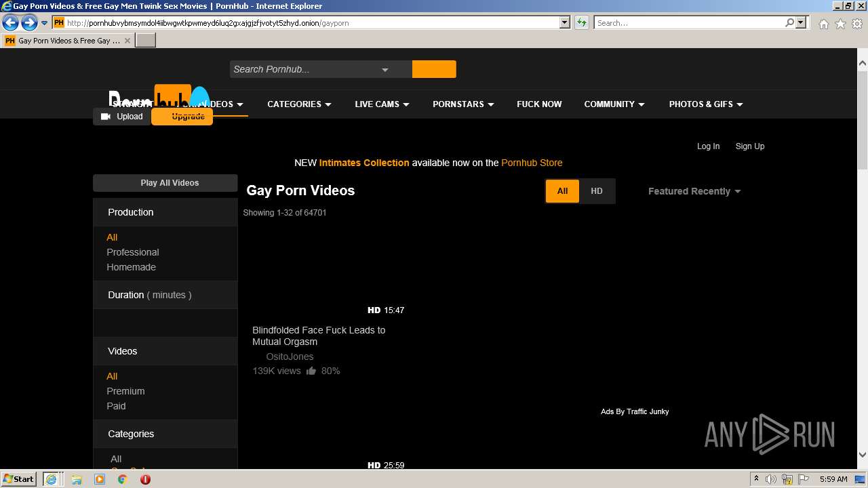Select All under Videos filter
The height and width of the screenshot is (488, 868).
click(x=112, y=376)
